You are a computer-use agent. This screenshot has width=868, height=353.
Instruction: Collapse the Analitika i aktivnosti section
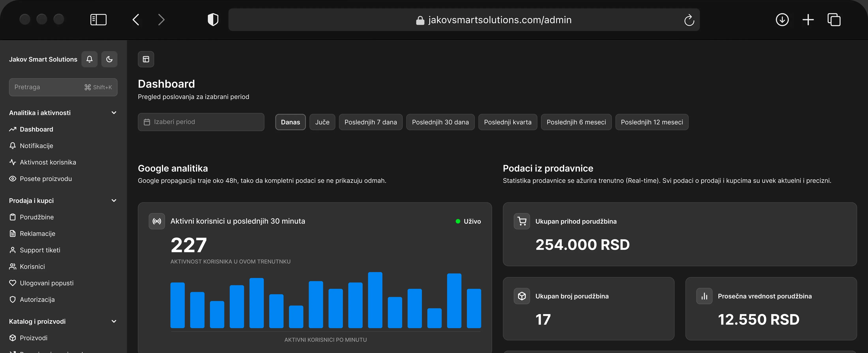click(x=114, y=113)
